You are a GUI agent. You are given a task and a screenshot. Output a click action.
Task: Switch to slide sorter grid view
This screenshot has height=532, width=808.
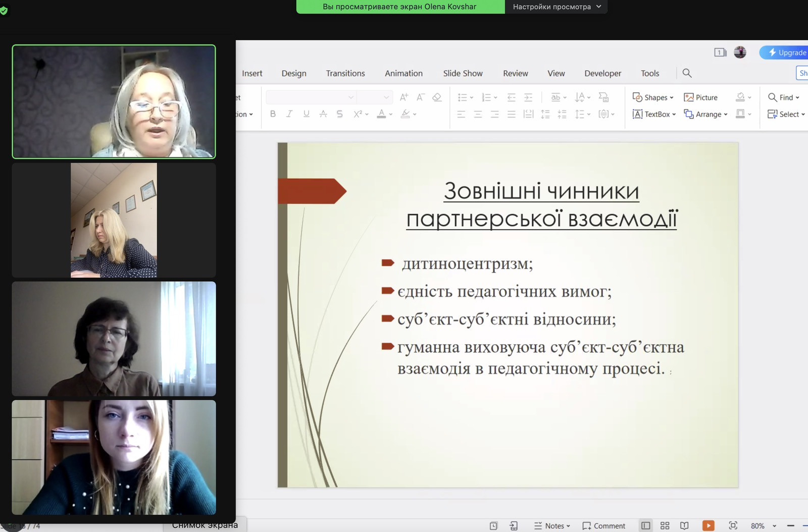coord(665,525)
